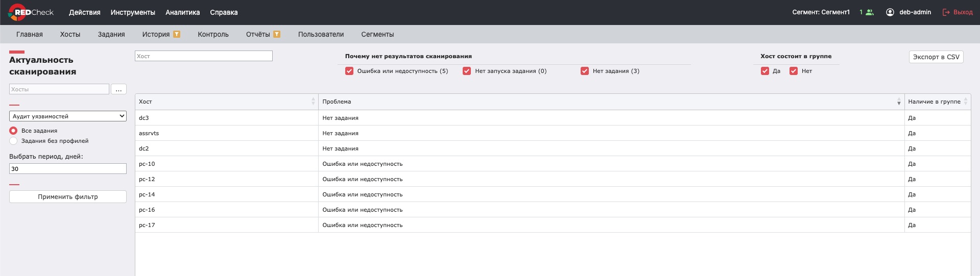Click the deb-admin username
980x276 pixels.
(x=915, y=12)
